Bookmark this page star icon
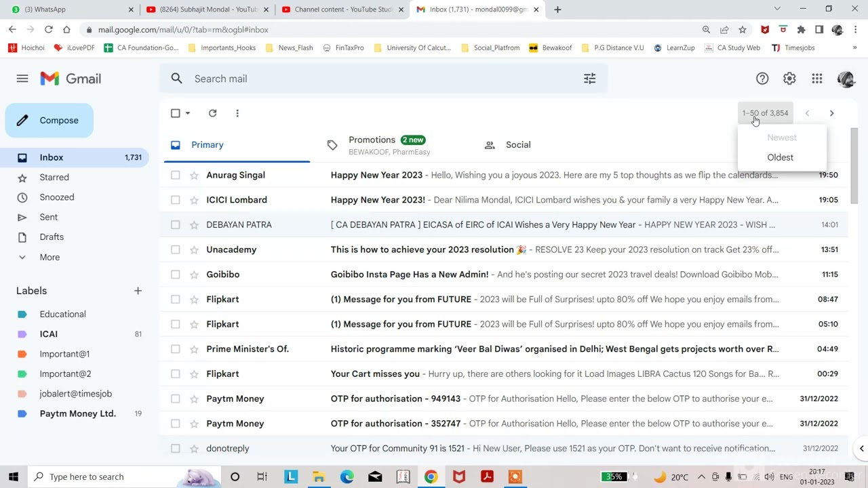 [x=743, y=30]
